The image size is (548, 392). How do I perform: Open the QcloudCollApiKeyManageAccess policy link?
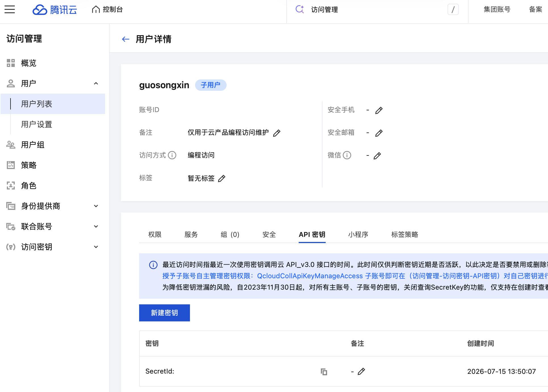coord(310,276)
